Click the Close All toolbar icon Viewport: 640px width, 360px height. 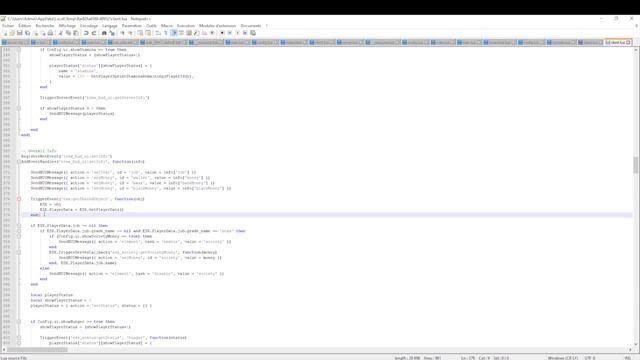click(43, 33)
